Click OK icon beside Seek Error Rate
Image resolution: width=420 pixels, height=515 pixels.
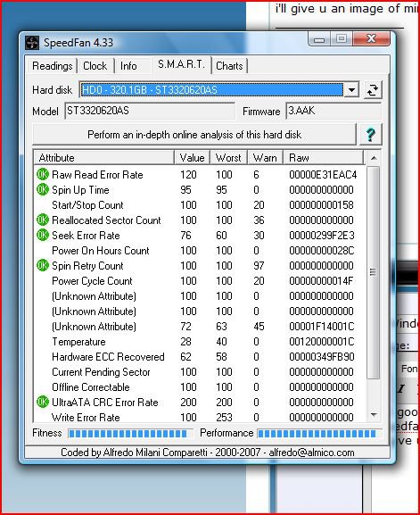pyautogui.click(x=43, y=235)
